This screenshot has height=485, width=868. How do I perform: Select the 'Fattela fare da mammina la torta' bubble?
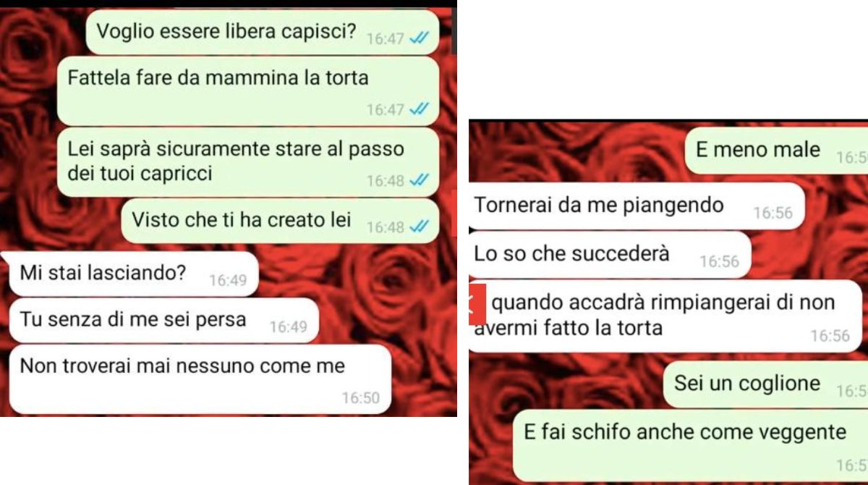pyautogui.click(x=248, y=90)
